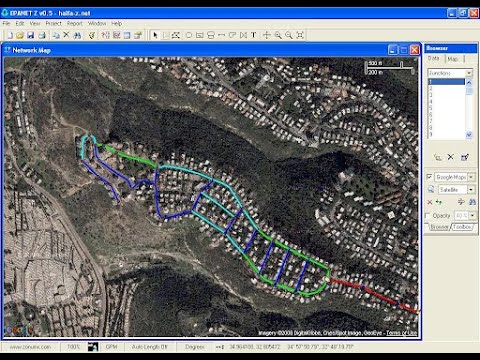This screenshot has width=480, height=360.
Task: Click the toolbar Delete (X) icon
Action: click(x=66, y=35)
